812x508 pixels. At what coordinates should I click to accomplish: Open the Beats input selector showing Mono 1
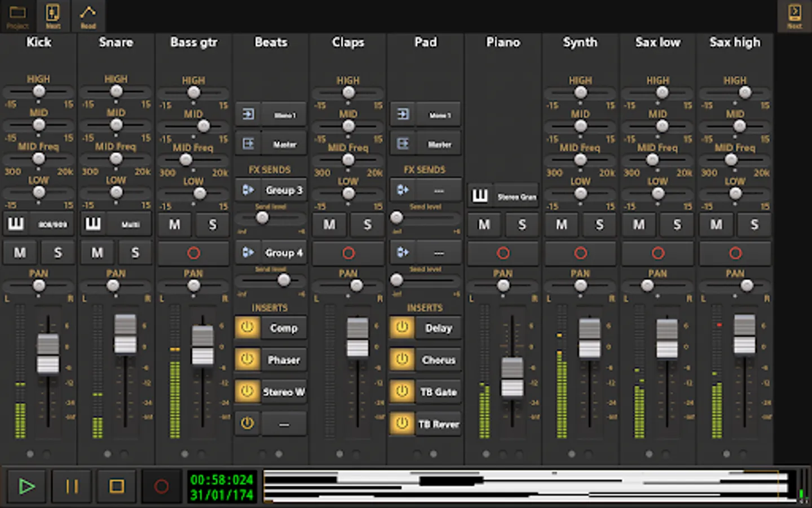[x=284, y=115]
